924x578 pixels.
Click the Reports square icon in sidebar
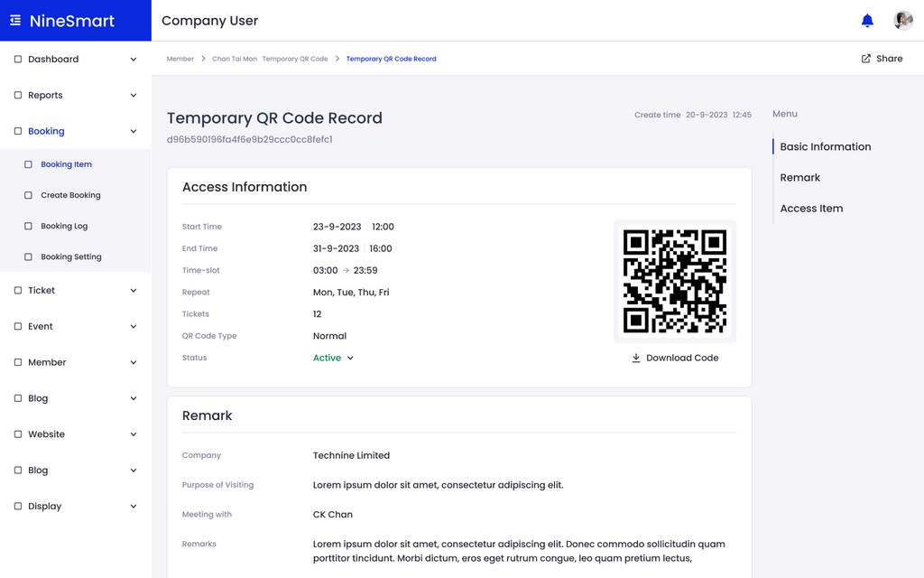point(18,95)
